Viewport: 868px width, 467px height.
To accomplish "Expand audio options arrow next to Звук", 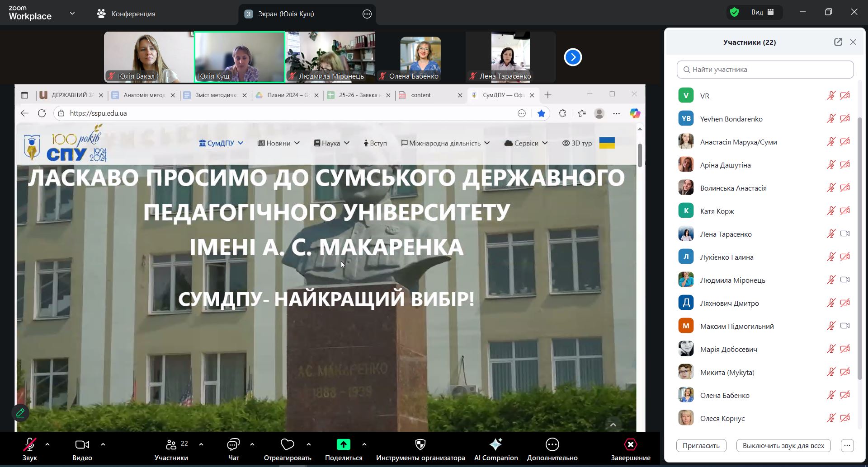I will coord(47,444).
